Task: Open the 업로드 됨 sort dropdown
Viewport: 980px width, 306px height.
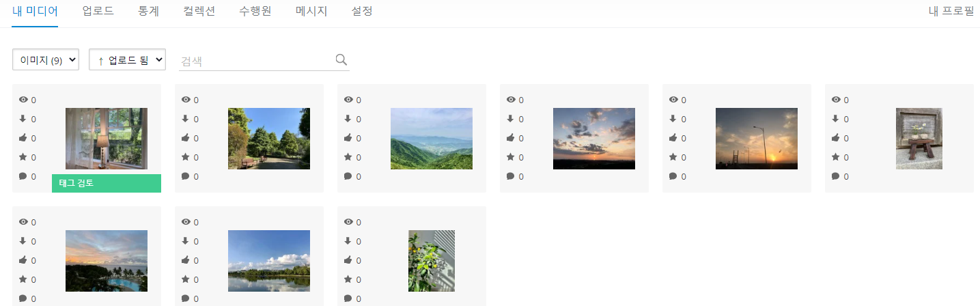Action: click(128, 59)
